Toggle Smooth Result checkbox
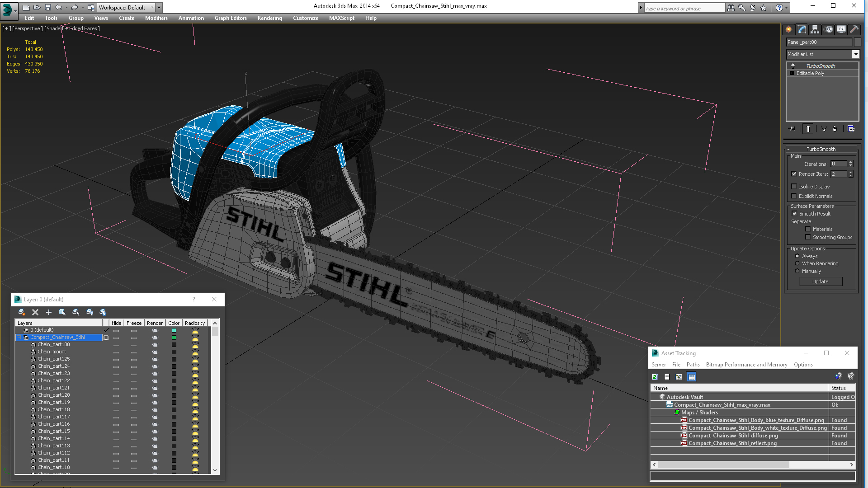This screenshot has height=488, width=868. pyautogui.click(x=794, y=214)
